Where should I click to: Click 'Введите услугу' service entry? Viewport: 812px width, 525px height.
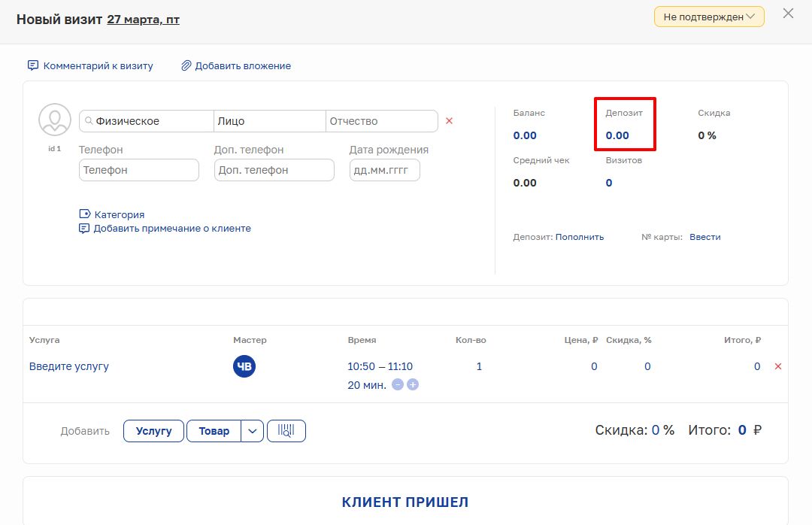69,366
